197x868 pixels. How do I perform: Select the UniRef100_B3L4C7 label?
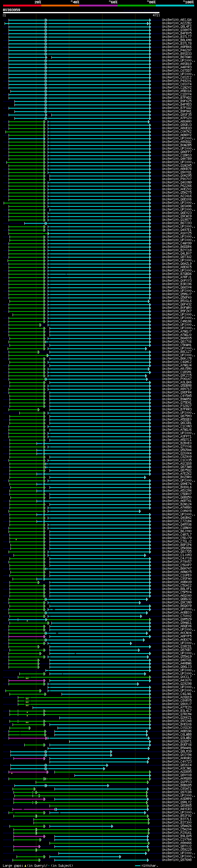tap(177, 711)
